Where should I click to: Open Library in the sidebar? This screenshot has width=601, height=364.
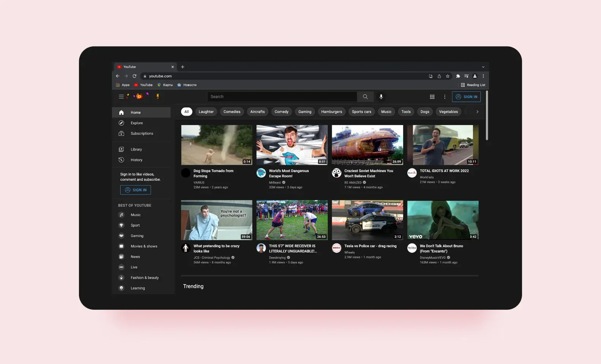point(141,149)
